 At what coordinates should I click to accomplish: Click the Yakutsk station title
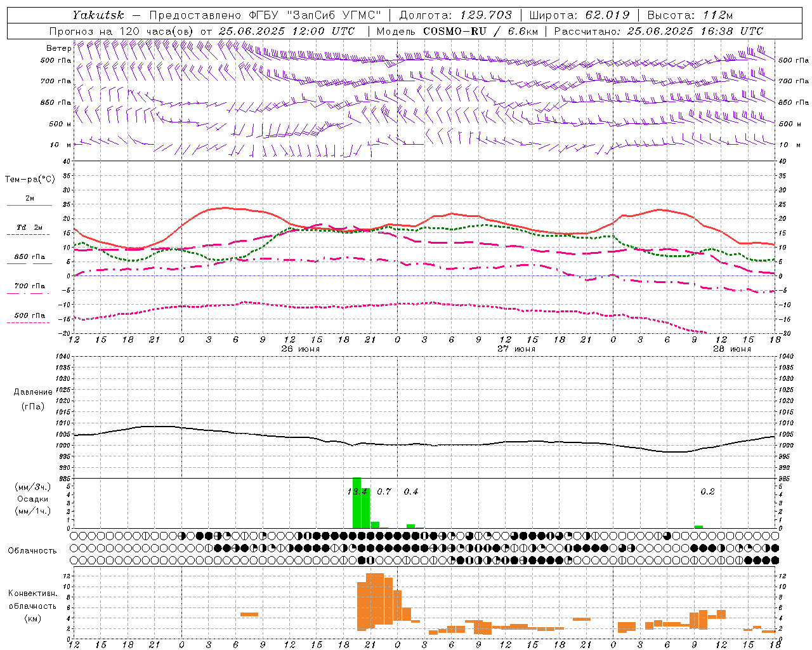(x=98, y=15)
